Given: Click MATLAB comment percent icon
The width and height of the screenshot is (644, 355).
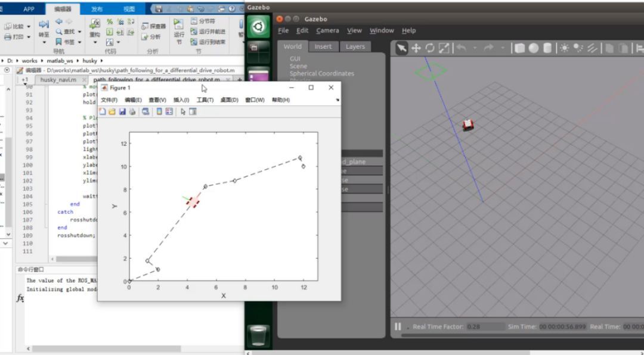Looking at the screenshot, I should tap(110, 21).
